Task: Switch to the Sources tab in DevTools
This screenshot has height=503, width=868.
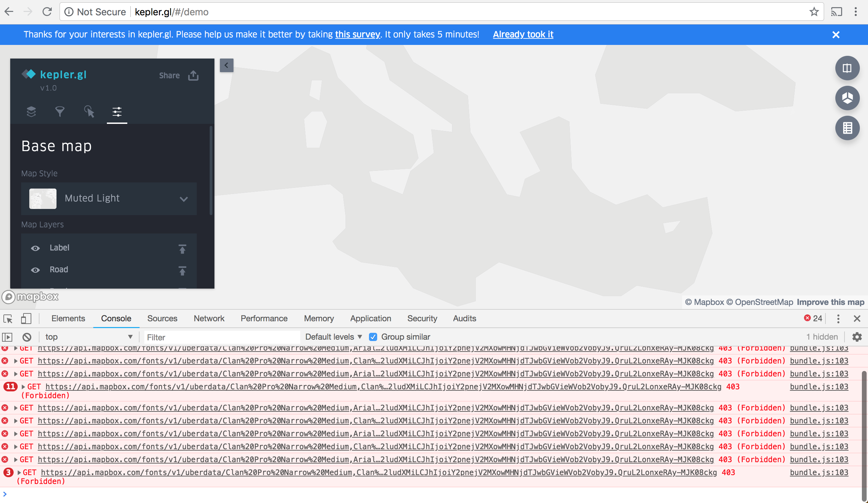Action: [162, 319]
